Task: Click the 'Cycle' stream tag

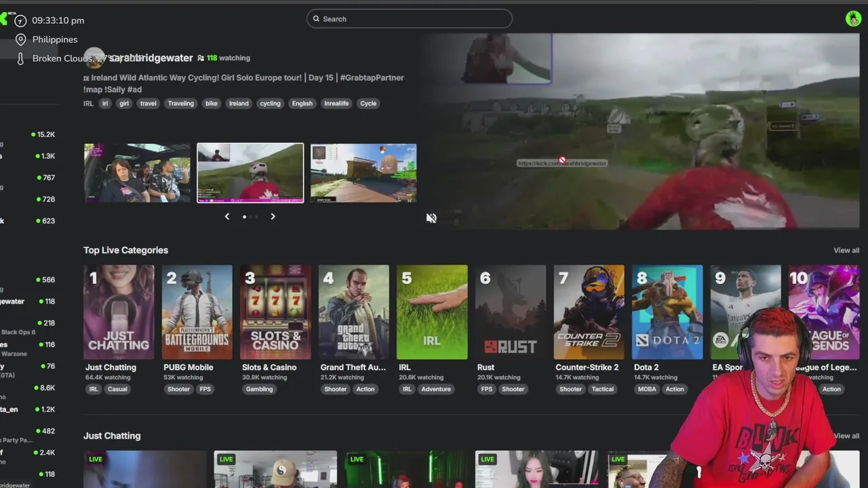Action: (x=368, y=104)
